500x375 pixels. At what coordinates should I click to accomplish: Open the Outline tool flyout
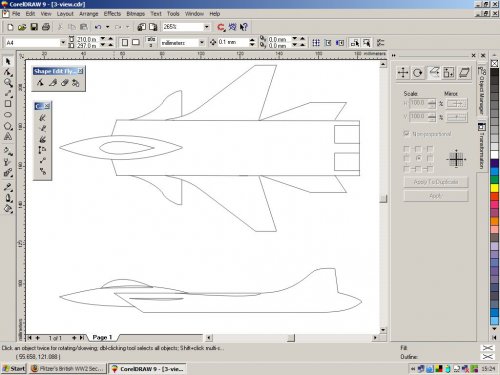click(8, 198)
